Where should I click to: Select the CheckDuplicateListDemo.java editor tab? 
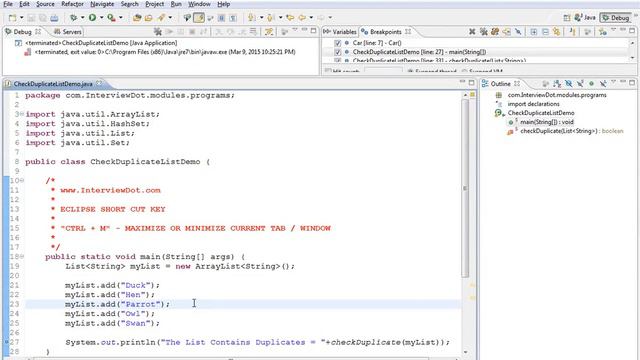pos(53,84)
